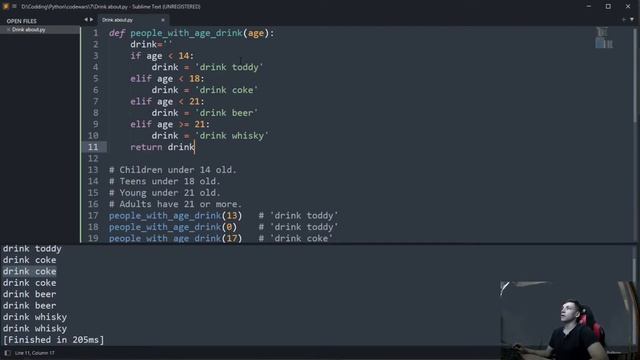Click the string 'drink beer' on line 8
The height and width of the screenshot is (360, 640).
[x=226, y=113]
